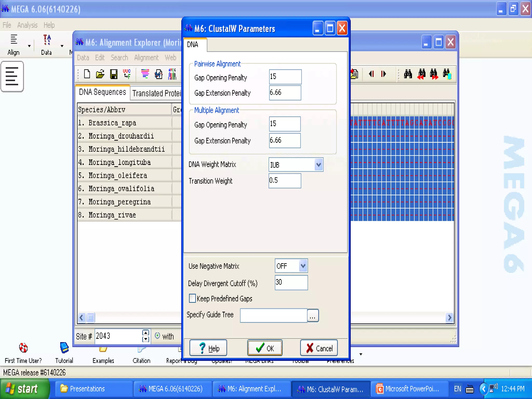Image resolution: width=532 pixels, height=399 pixels.
Task: Open the Analysis menu in MEGA
Action: point(27,25)
